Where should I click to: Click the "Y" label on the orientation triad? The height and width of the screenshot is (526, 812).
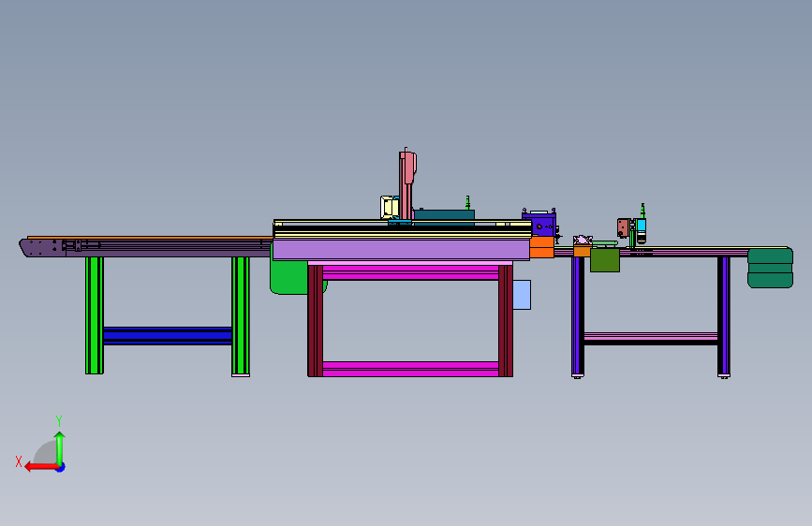point(59,420)
